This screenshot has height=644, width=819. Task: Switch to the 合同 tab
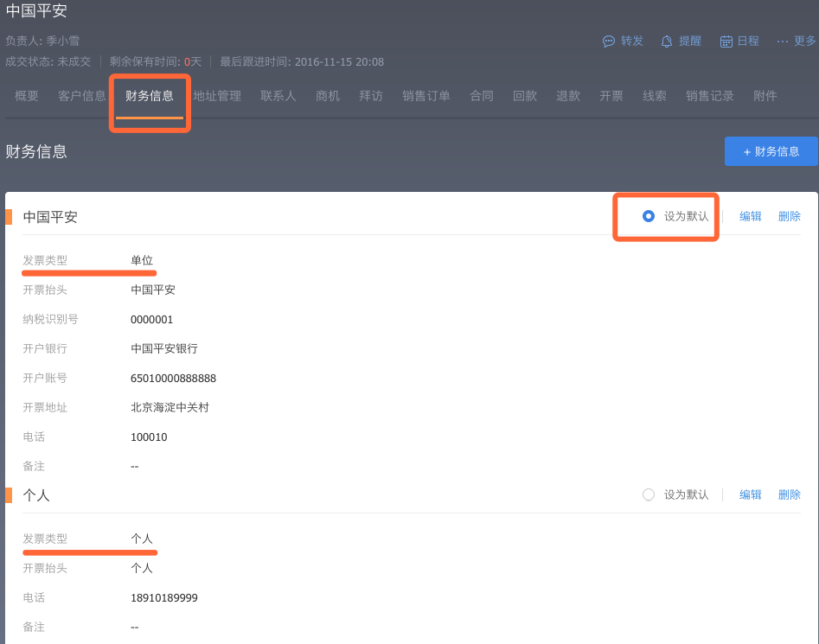tap(482, 96)
